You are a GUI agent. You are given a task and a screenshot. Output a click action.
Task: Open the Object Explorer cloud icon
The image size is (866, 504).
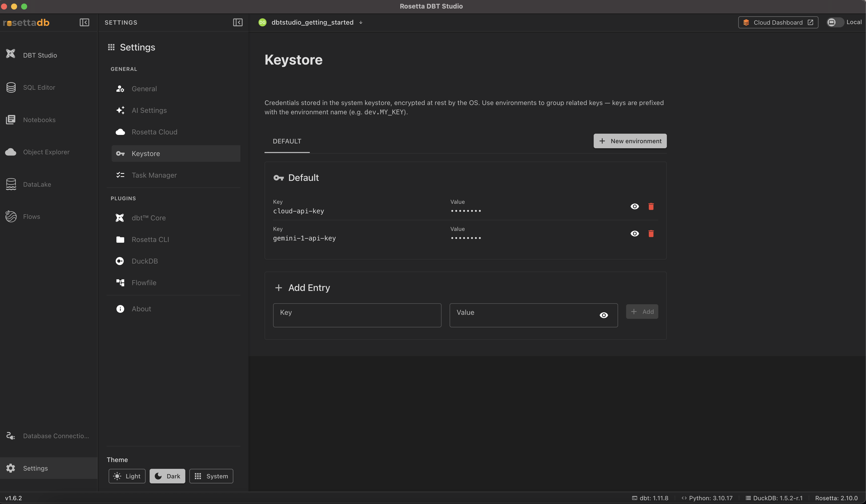click(x=11, y=152)
